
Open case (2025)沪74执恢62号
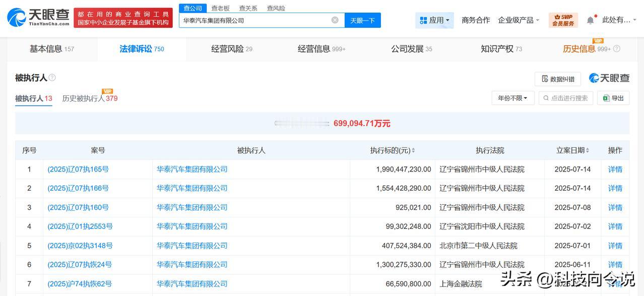[80, 283]
